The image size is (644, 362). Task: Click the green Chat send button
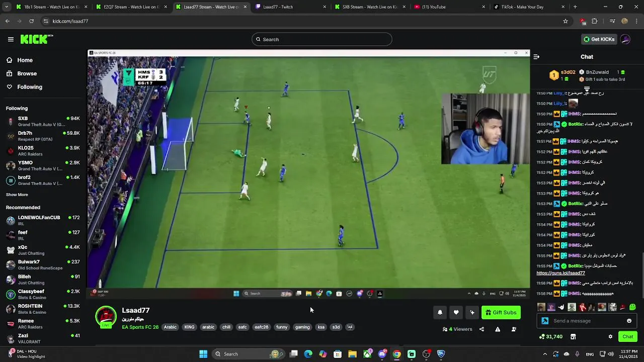pos(628,336)
